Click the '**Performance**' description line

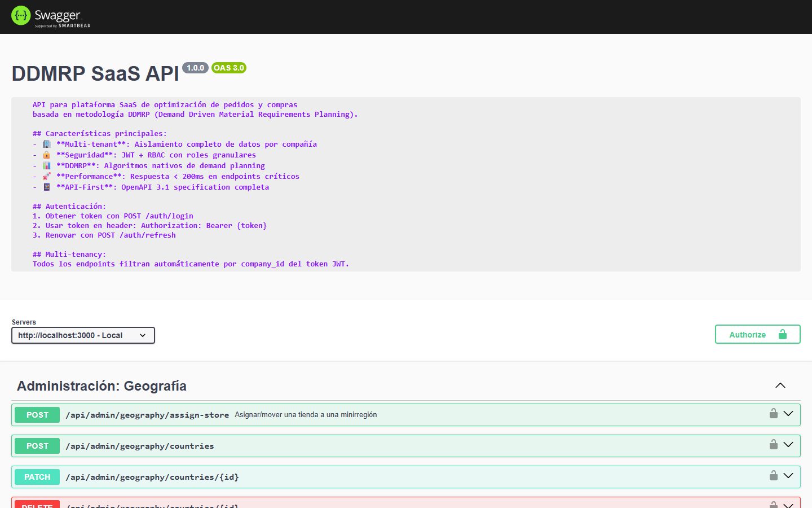166,177
